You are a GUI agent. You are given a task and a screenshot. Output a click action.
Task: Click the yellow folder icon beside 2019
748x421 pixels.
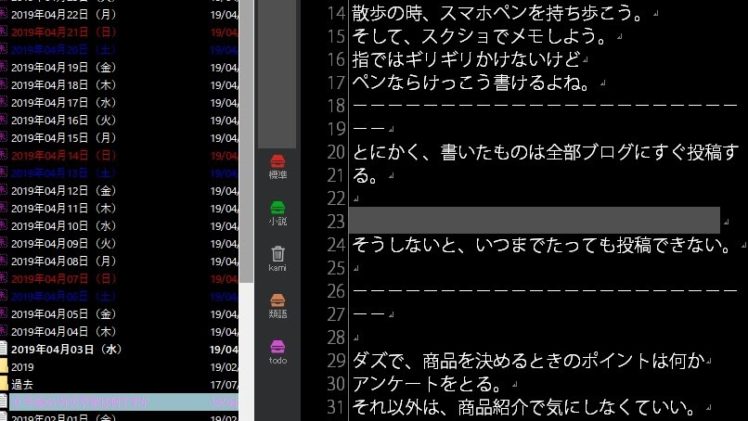4,367
